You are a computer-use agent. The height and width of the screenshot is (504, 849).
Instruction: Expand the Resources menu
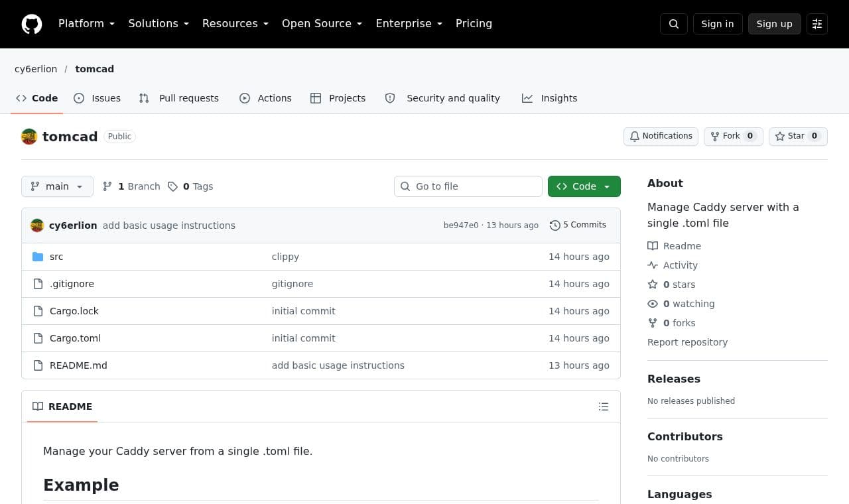(x=235, y=24)
